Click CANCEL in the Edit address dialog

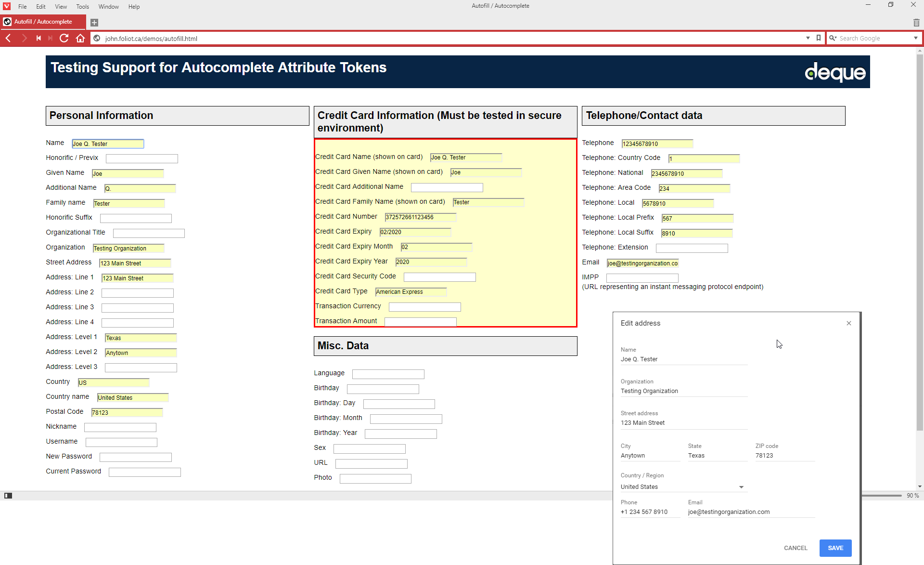795,548
